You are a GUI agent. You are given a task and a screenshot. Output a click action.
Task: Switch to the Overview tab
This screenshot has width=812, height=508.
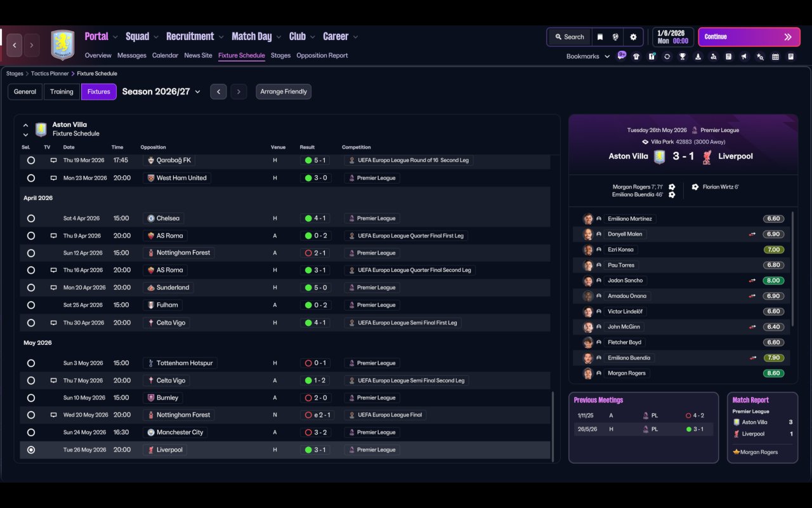pyautogui.click(x=98, y=55)
